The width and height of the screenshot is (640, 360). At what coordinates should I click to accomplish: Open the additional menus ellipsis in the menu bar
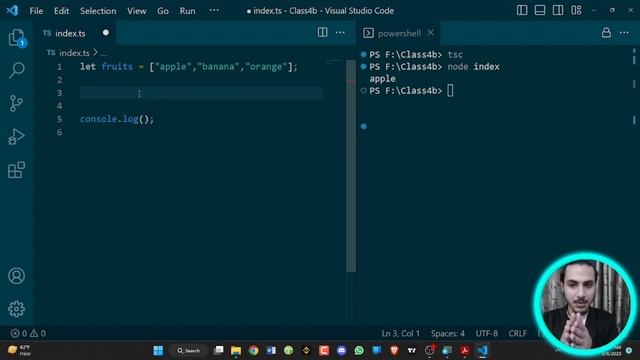tap(214, 11)
